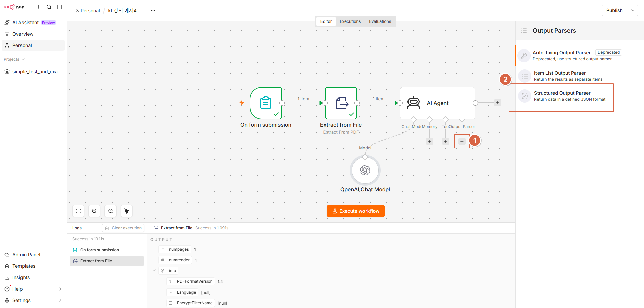Add a Memory sub-node with plus

[x=430, y=141]
